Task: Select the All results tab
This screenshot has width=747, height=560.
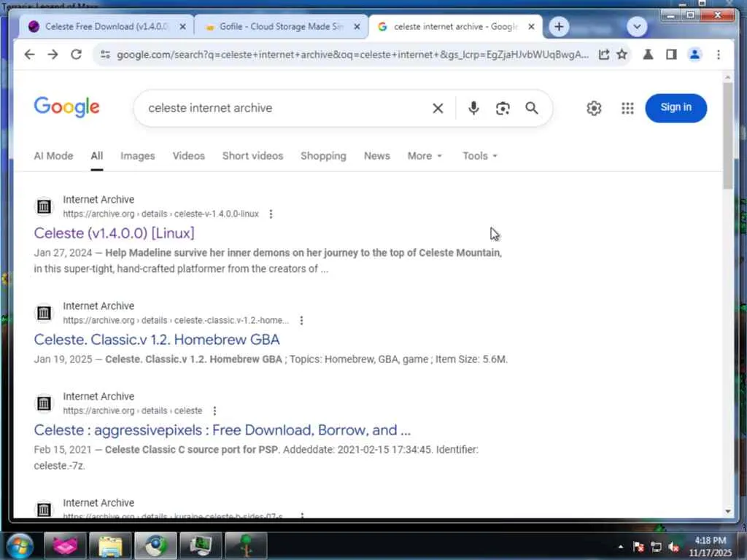Action: click(97, 156)
